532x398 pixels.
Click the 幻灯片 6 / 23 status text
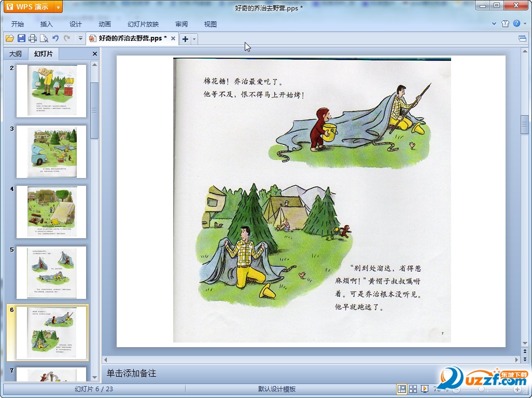[x=94, y=389]
